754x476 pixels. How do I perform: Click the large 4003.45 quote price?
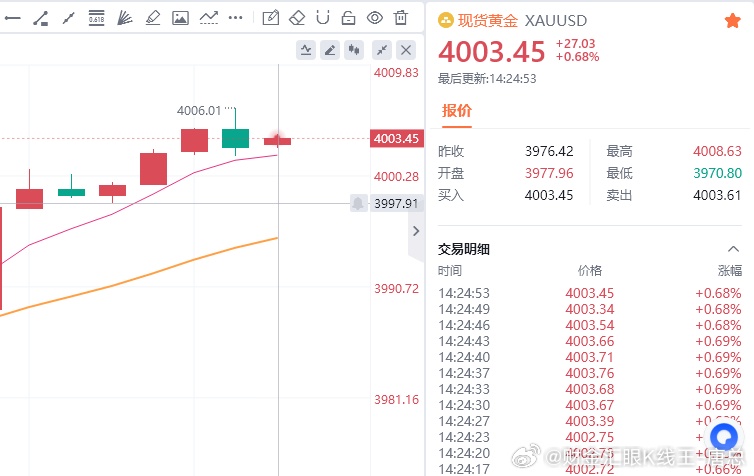pos(492,52)
